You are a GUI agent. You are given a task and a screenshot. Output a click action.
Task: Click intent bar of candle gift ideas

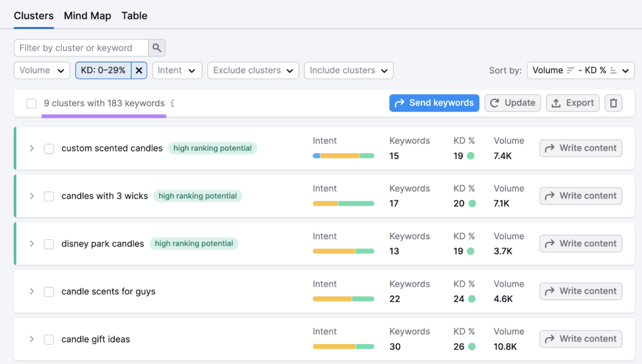click(344, 346)
